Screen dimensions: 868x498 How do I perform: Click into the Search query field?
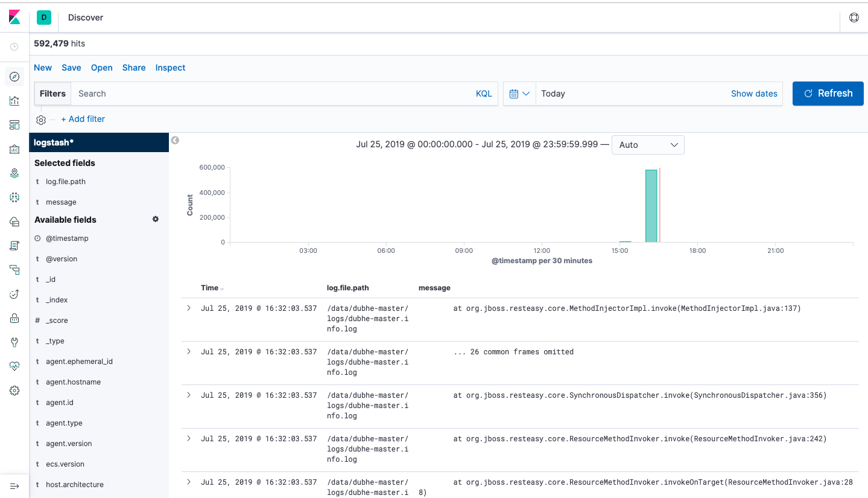click(273, 94)
